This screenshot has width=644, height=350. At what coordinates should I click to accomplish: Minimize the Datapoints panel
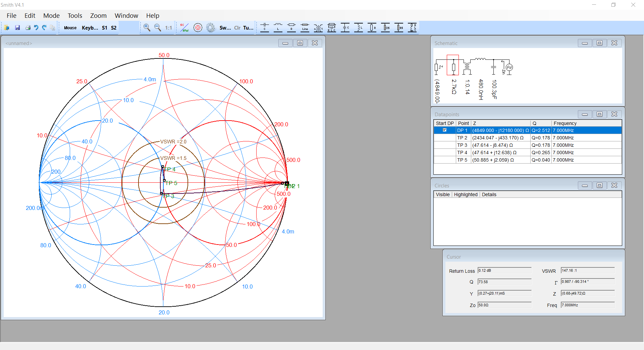(x=585, y=114)
